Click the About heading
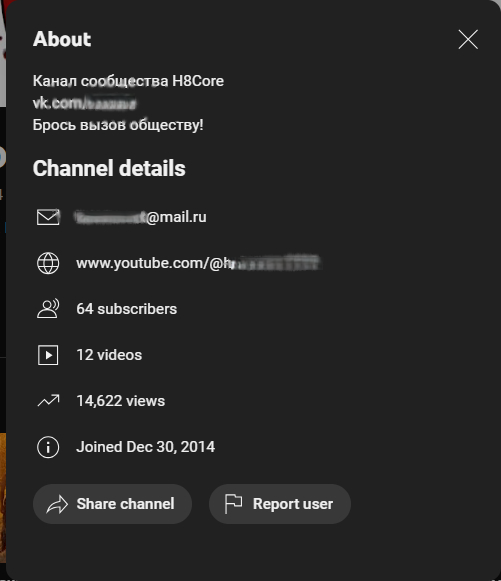The image size is (501, 581). 62,39
